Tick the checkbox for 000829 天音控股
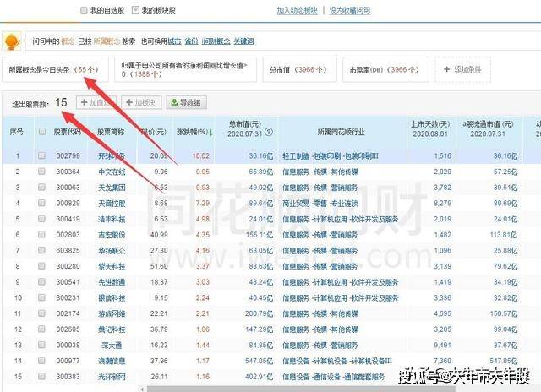The image size is (541, 392). (41, 203)
